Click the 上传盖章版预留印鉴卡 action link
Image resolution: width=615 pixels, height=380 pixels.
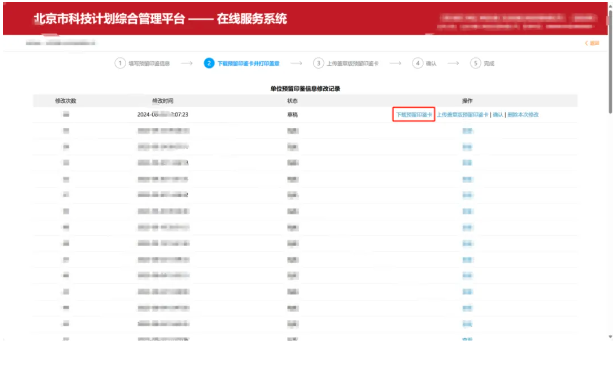(x=462, y=115)
